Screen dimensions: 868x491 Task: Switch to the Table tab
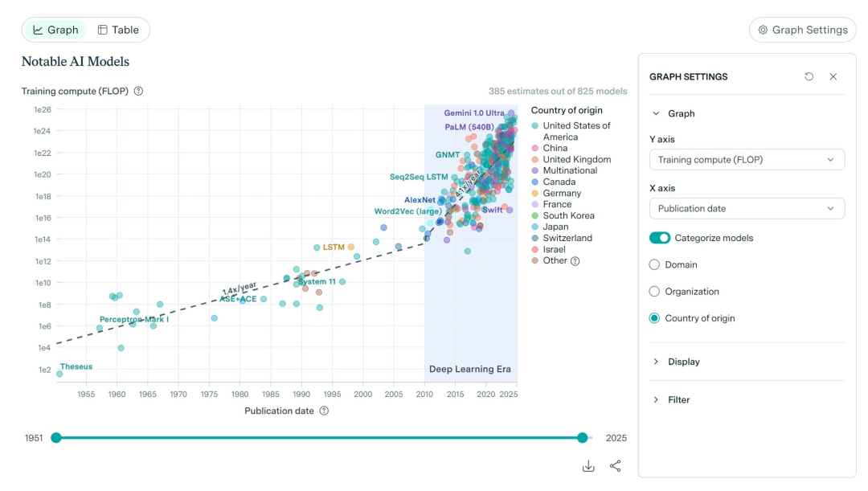[118, 30]
